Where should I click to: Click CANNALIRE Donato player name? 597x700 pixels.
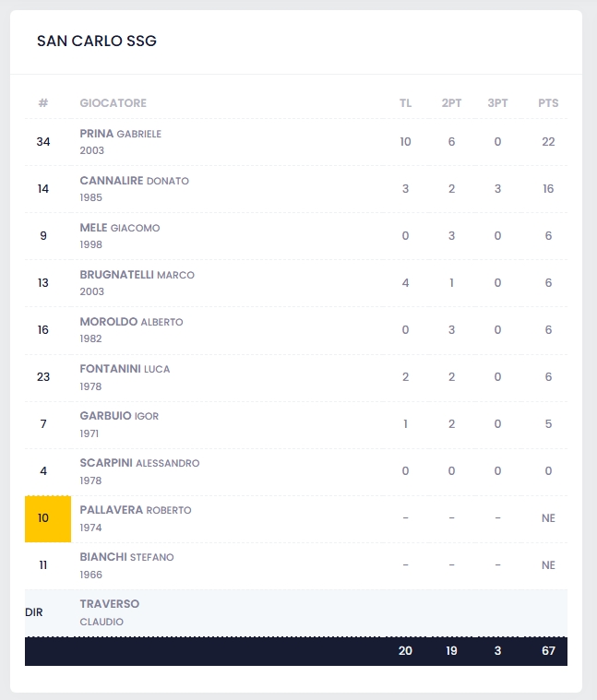tap(134, 181)
